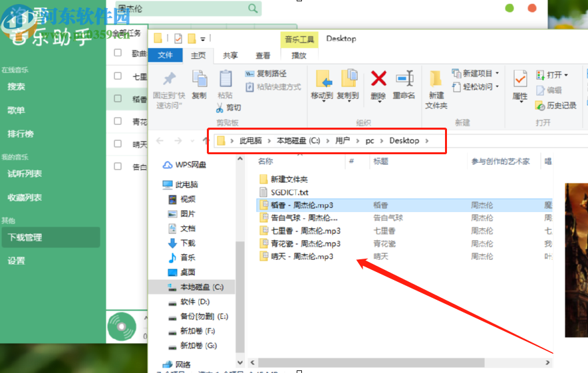Click the Back navigation arrow in Explorer
Viewport: 588px width, 373px height.
click(x=160, y=140)
